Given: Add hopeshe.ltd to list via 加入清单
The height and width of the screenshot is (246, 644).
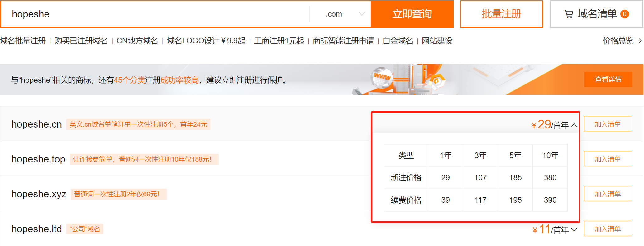Looking at the screenshot, I should pos(608,229).
